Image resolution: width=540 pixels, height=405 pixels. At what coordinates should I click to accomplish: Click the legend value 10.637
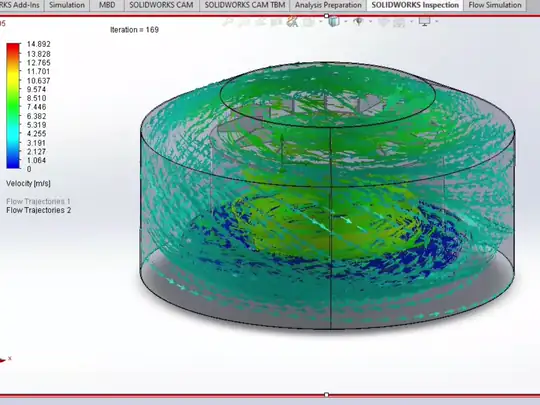[x=39, y=81]
